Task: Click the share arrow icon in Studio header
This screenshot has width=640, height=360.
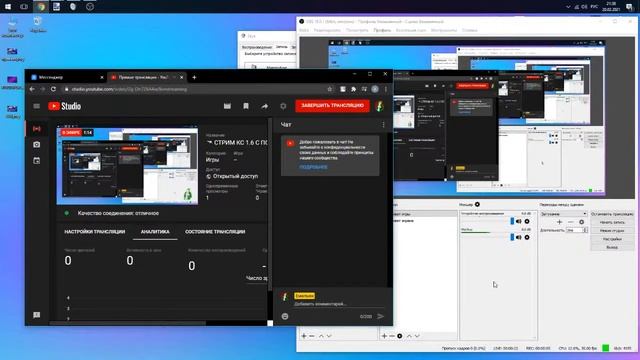Action: [264, 106]
